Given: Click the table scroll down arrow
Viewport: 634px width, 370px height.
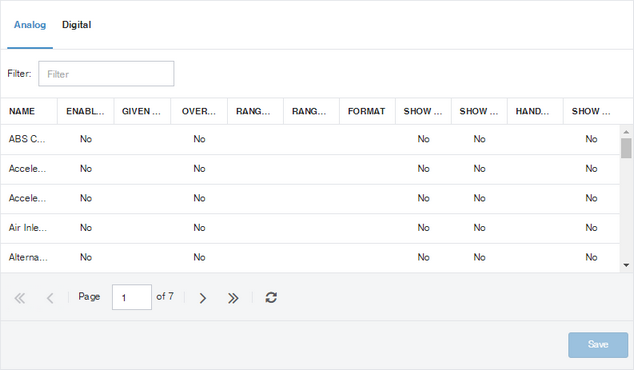Looking at the screenshot, I should pyautogui.click(x=626, y=265).
